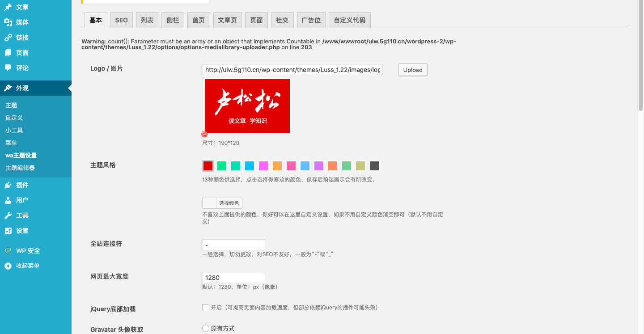
Task: Click the Upload button
Action: [412, 70]
